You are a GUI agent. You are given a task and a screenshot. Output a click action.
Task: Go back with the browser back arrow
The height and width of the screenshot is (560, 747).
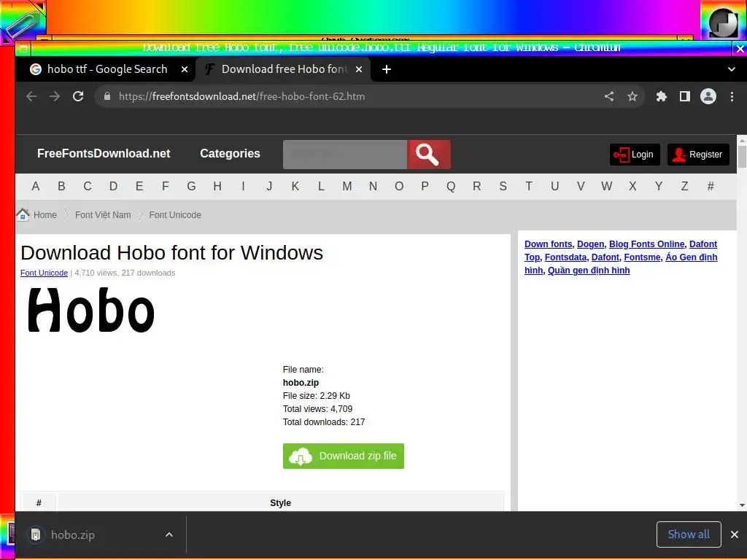pyautogui.click(x=31, y=97)
